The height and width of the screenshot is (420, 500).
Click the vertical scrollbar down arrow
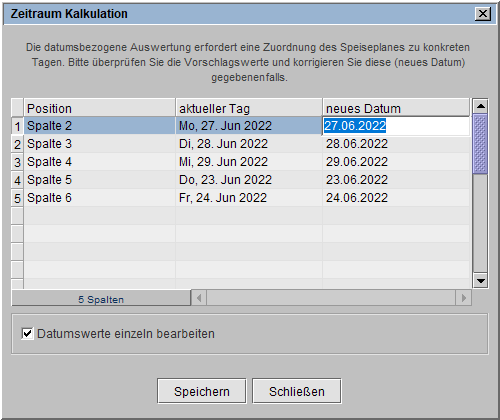coord(480,281)
